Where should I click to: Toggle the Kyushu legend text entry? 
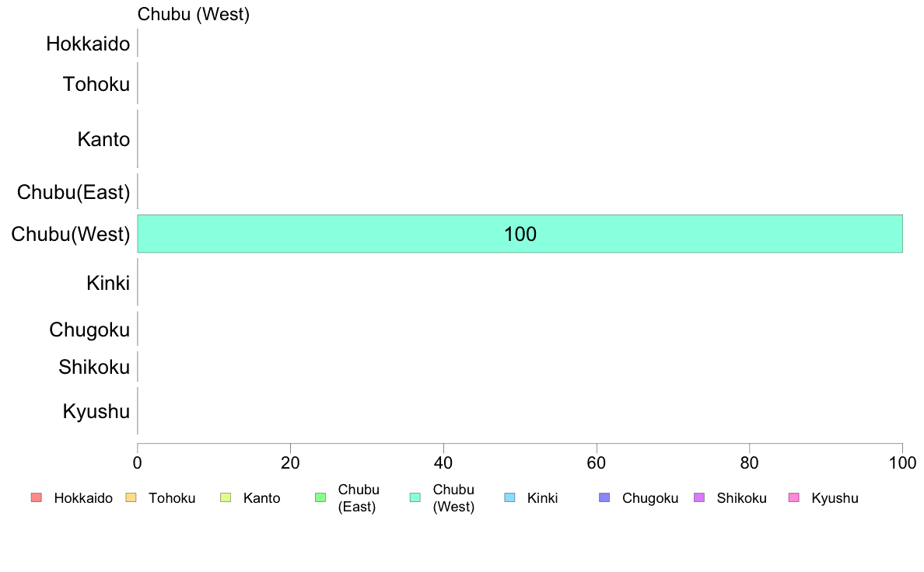(835, 498)
